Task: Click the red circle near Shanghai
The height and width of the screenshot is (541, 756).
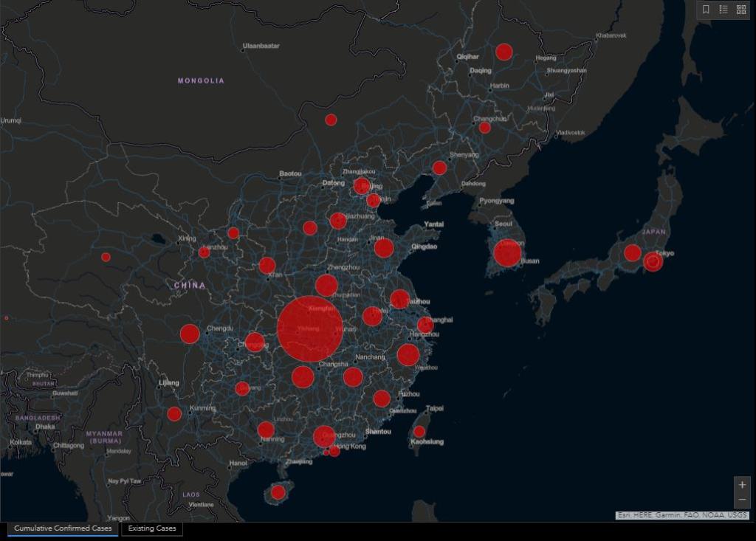Action: [425, 325]
